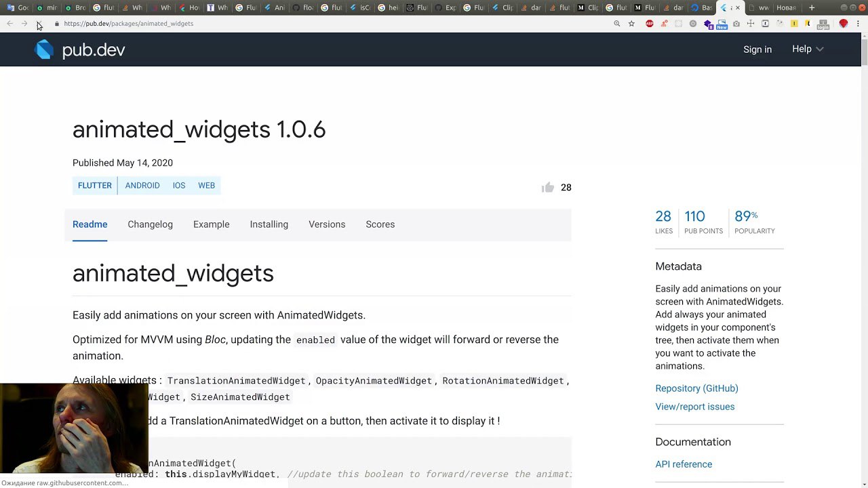
Task: Click the purple cube extension with badge 8
Action: click(708, 24)
